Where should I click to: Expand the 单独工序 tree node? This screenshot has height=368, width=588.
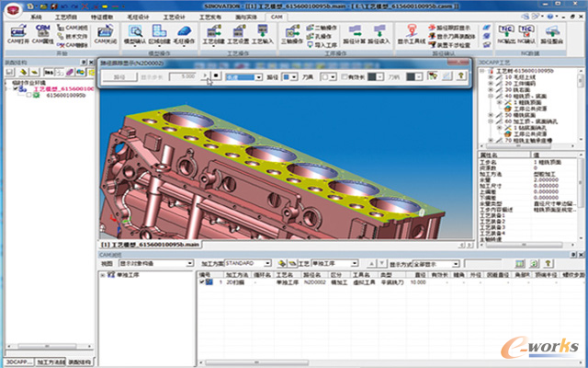tap(101, 275)
